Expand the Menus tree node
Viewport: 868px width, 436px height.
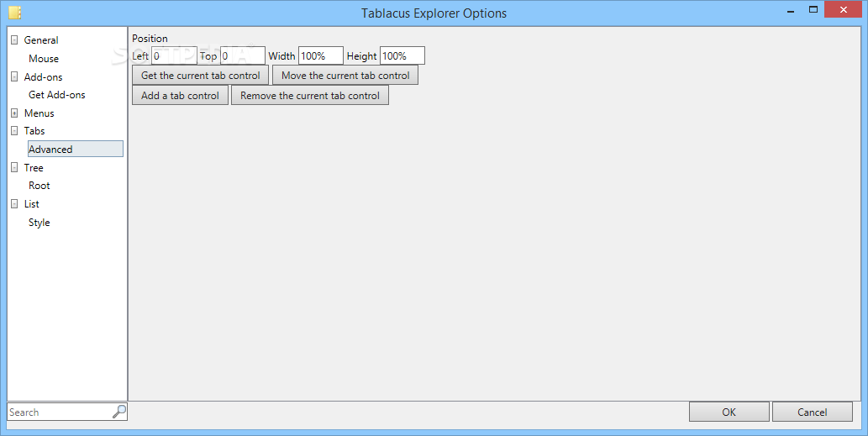coord(14,113)
